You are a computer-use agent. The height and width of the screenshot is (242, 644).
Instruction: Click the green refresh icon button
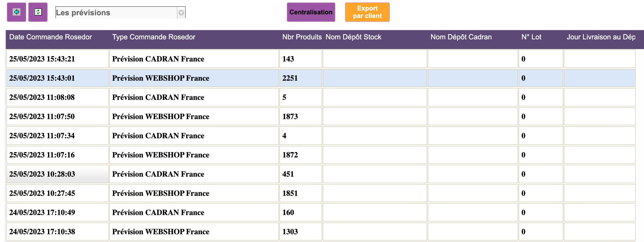pyautogui.click(x=38, y=12)
